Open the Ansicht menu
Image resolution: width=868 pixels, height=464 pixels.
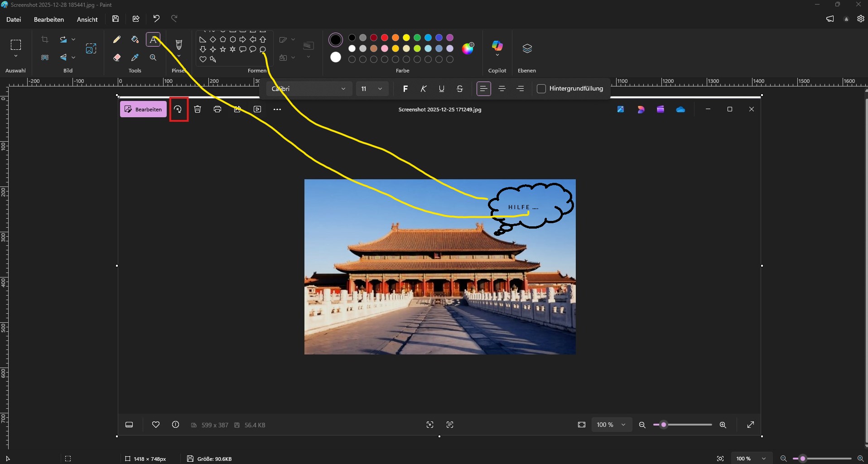87,19
